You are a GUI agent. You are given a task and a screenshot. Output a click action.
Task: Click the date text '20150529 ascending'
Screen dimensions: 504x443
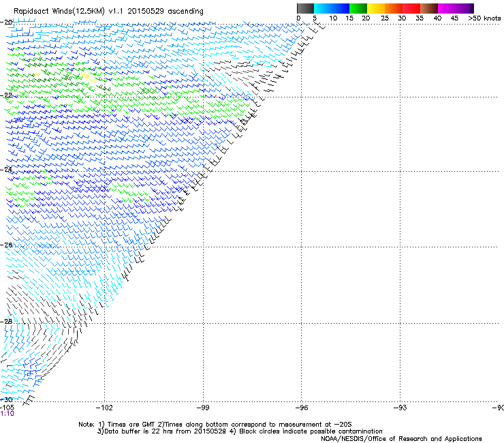coord(166,12)
